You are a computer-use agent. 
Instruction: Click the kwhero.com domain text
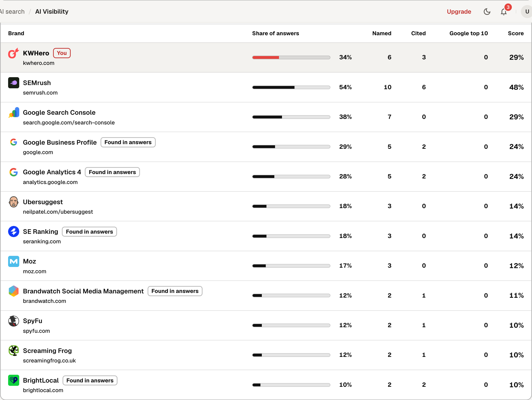point(39,63)
